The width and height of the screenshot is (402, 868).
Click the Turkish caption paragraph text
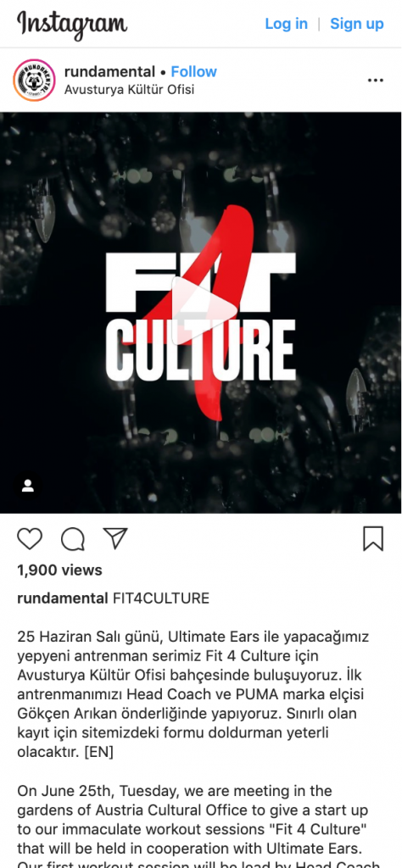193,695
